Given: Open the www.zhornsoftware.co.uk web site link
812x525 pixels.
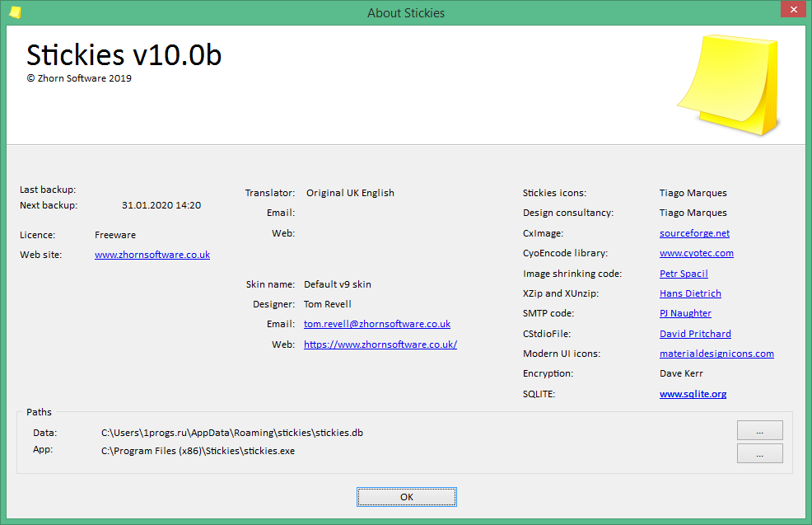Looking at the screenshot, I should [x=152, y=255].
